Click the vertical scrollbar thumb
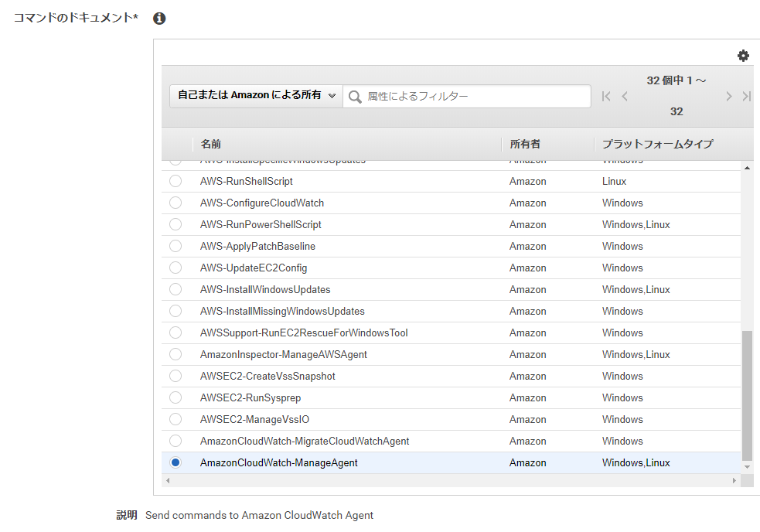760x532 pixels. pyautogui.click(x=748, y=396)
